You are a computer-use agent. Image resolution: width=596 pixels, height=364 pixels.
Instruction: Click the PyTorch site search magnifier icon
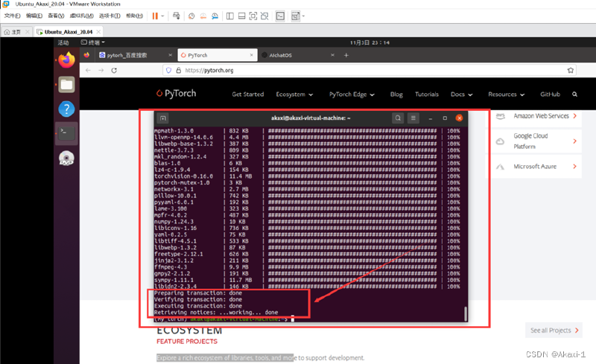click(574, 95)
